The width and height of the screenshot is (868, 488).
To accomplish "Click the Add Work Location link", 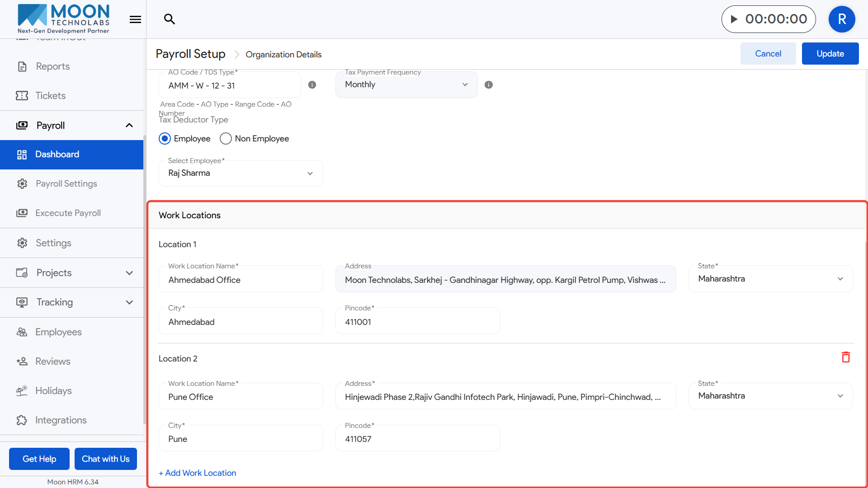I will [198, 473].
